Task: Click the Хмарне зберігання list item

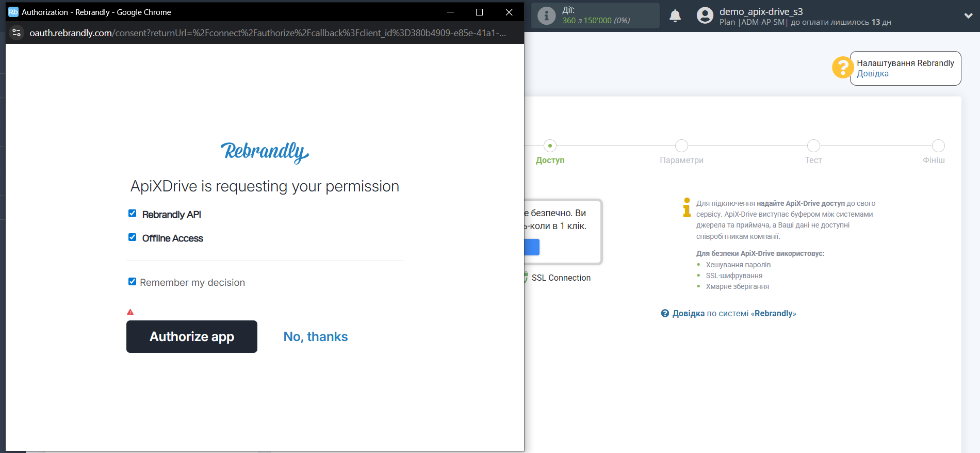Action: tap(737, 286)
